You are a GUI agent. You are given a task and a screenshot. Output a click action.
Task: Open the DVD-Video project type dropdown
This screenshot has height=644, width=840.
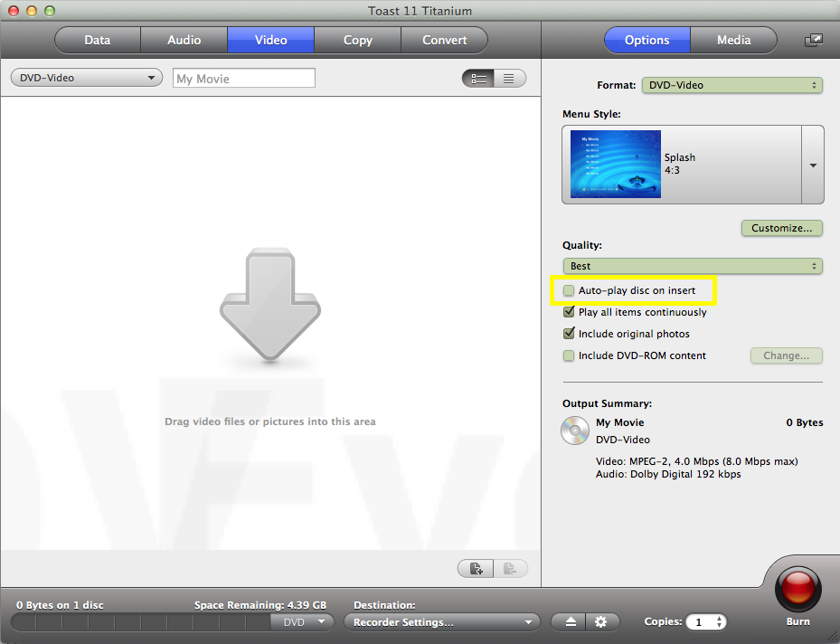87,78
